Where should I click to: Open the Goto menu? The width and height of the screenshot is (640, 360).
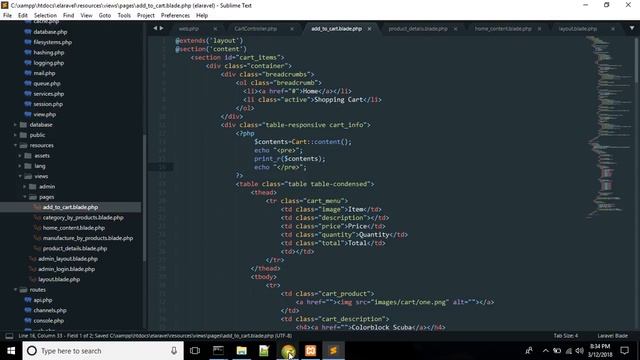[x=104, y=16]
